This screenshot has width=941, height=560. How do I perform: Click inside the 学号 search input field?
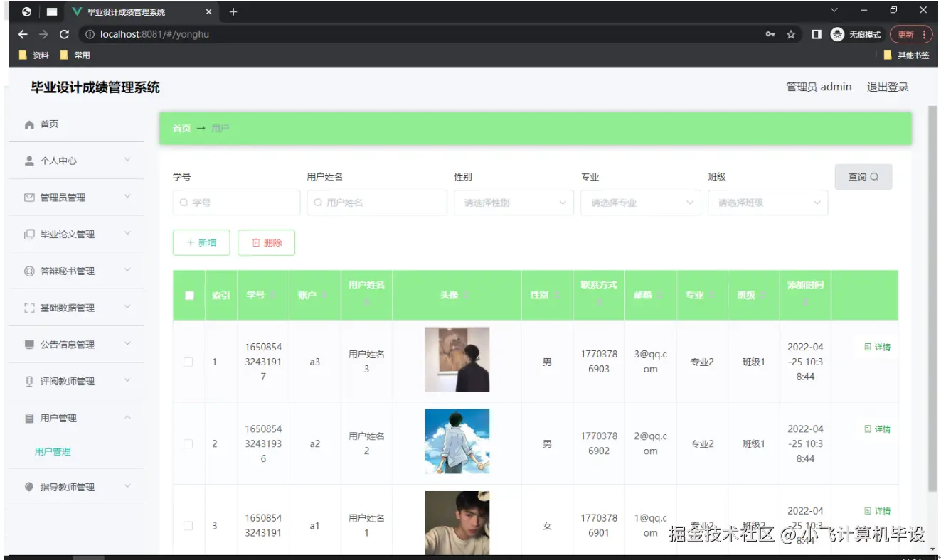point(236,203)
